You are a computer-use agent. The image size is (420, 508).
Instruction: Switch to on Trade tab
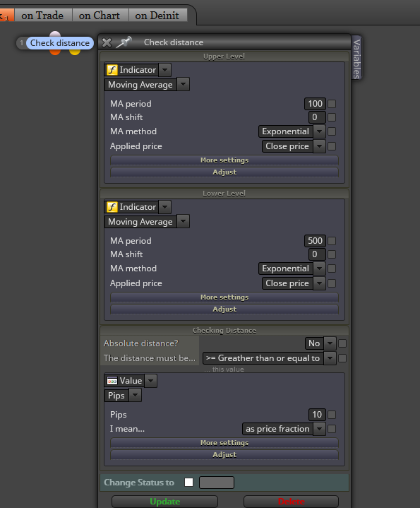tap(42, 16)
